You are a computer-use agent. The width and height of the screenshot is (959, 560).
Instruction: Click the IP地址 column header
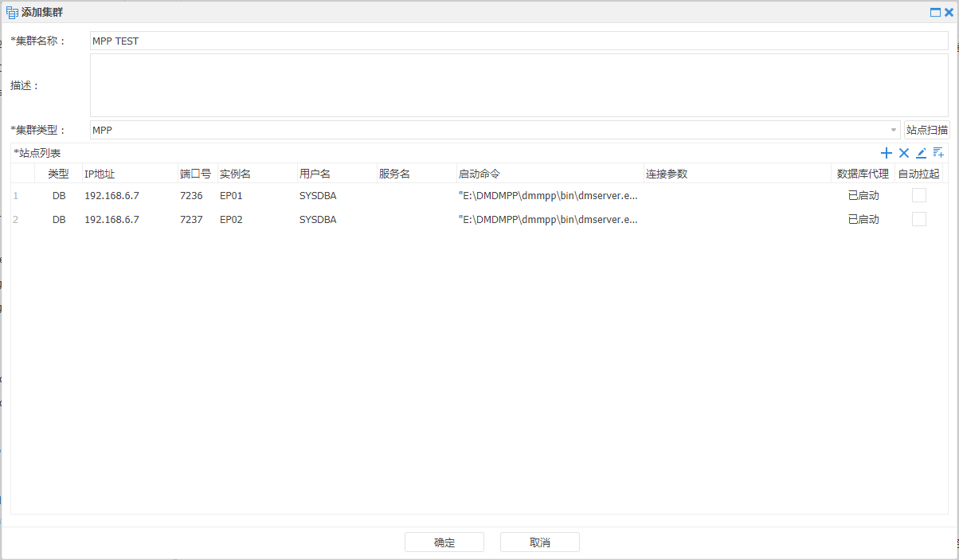click(x=100, y=173)
